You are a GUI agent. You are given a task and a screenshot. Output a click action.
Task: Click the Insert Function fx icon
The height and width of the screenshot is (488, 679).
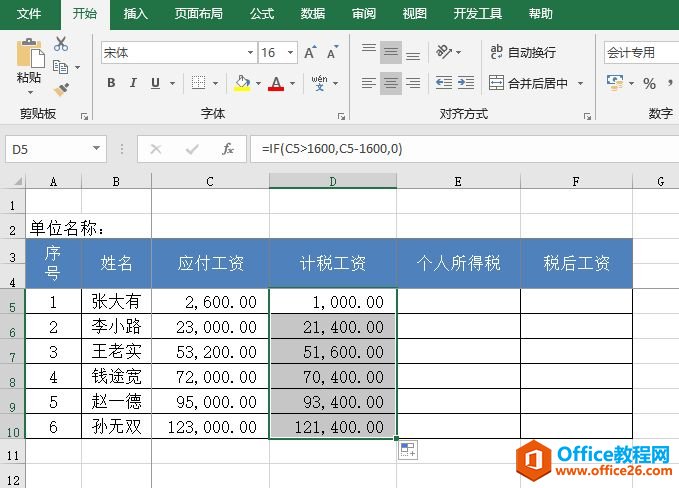[x=228, y=149]
